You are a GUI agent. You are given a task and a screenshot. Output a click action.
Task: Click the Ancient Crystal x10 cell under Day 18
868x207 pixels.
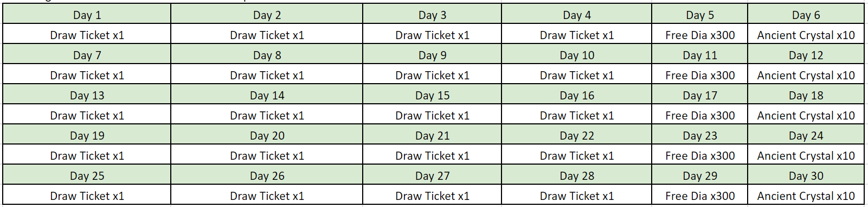(806, 115)
